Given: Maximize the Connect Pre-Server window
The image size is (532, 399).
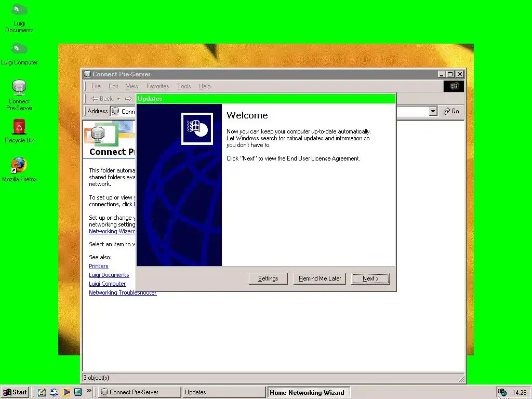Looking at the screenshot, I should pos(450,74).
